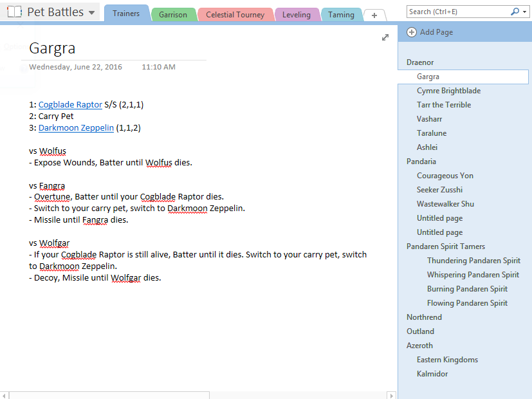Open the Draenor page
Screen dimensions: 532x399
click(420, 62)
